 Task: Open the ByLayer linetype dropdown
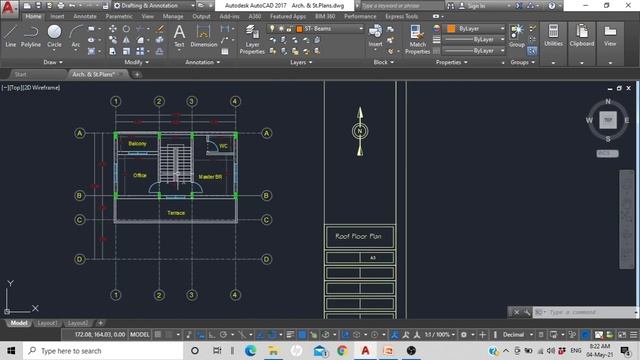point(474,51)
